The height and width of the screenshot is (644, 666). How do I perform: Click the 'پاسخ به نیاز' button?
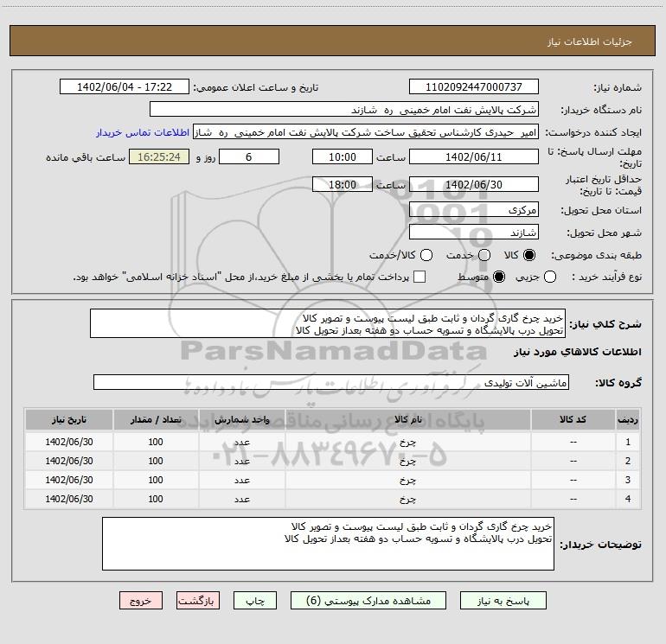pos(503,601)
